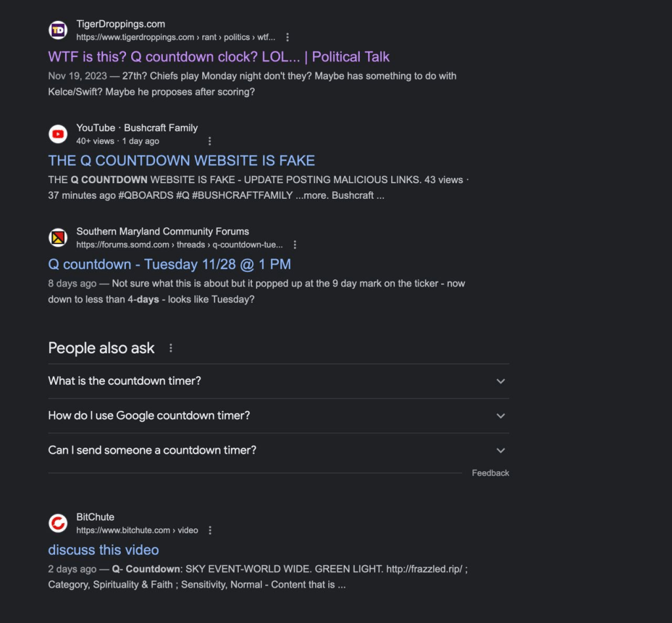Open three-dot menu for Southern Maryland result
The image size is (672, 623).
pos(295,245)
